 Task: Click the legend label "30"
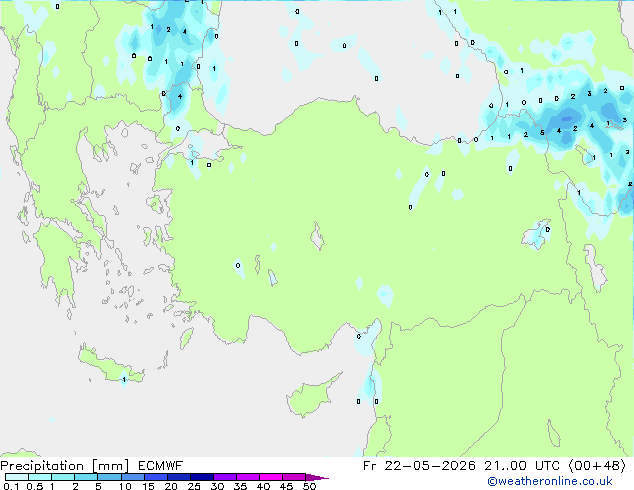tap(217, 486)
